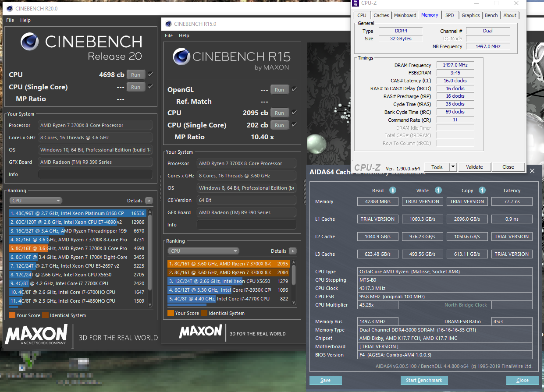Toggle the R20 CPU test checkbox
The width and height of the screenshot is (544, 392).
pyautogui.click(x=150, y=74)
